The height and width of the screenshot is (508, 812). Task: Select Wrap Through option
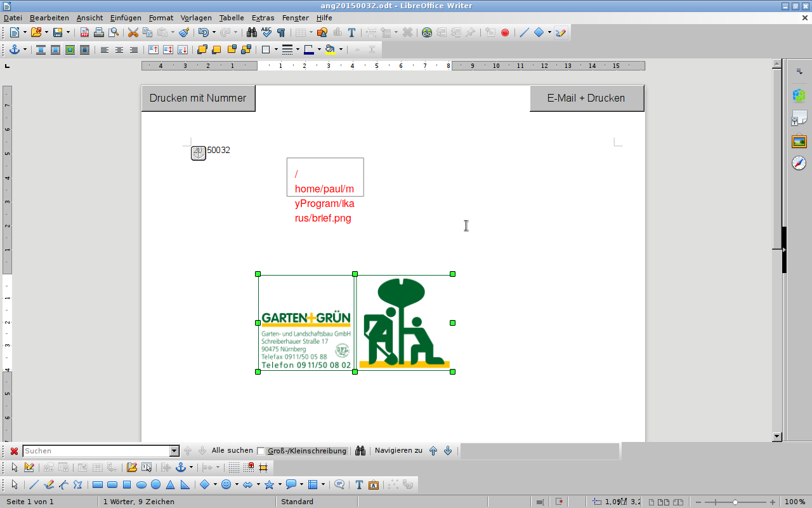click(84, 50)
